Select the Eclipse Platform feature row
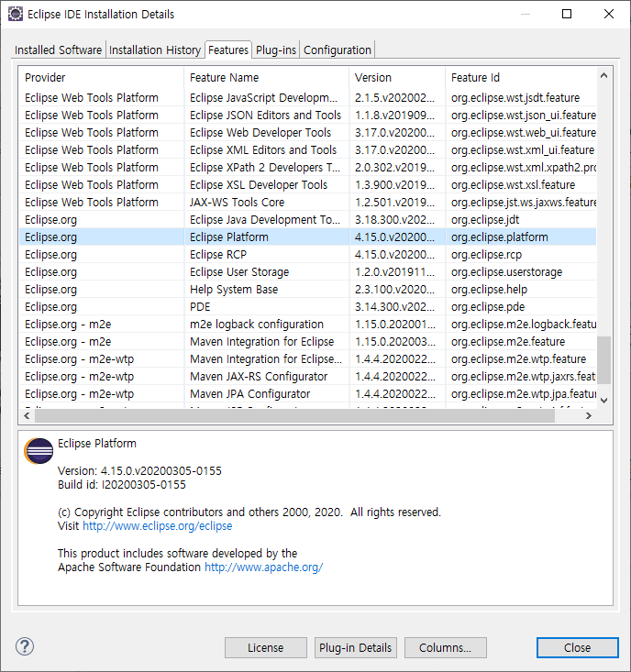631x672 pixels. tap(307, 237)
